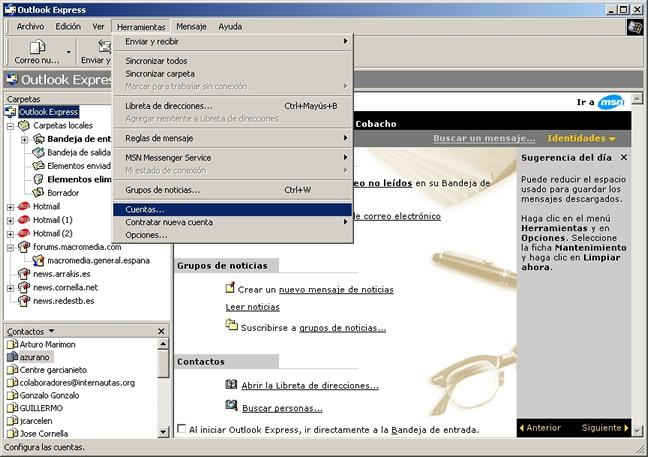
Task: Close the Sugerencia del día panel
Action: 624,157
